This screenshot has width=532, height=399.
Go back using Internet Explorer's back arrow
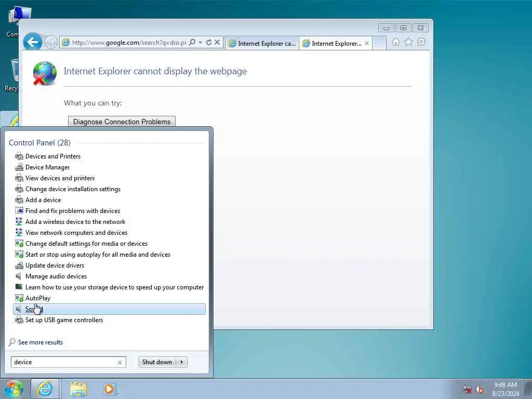[x=33, y=42]
